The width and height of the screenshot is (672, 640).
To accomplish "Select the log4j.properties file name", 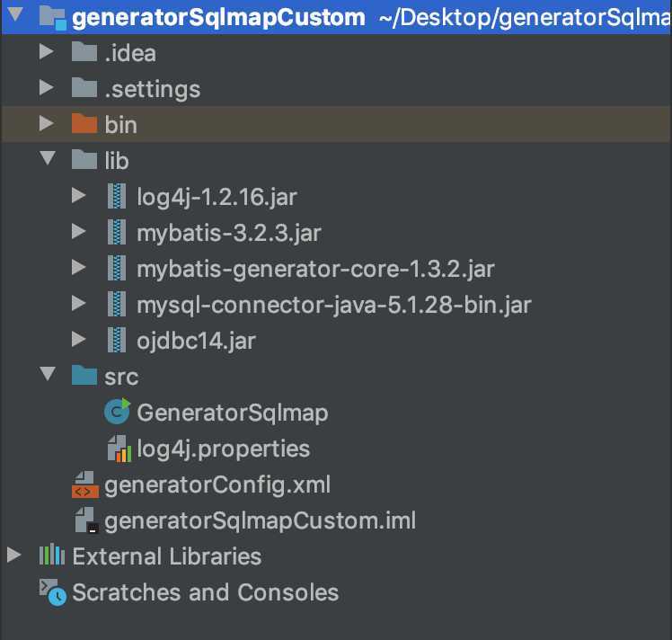I will point(224,449).
